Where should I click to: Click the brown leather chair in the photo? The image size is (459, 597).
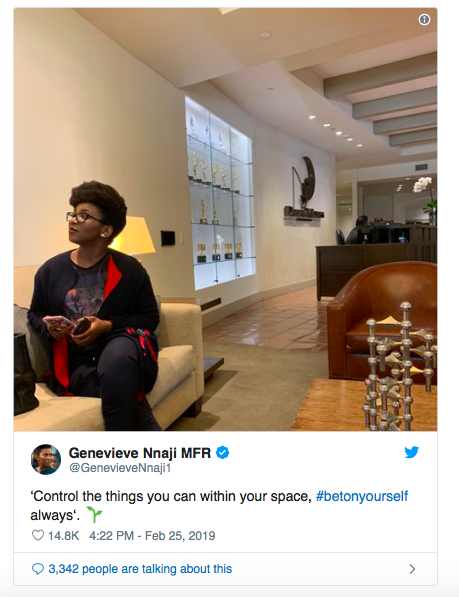click(382, 320)
